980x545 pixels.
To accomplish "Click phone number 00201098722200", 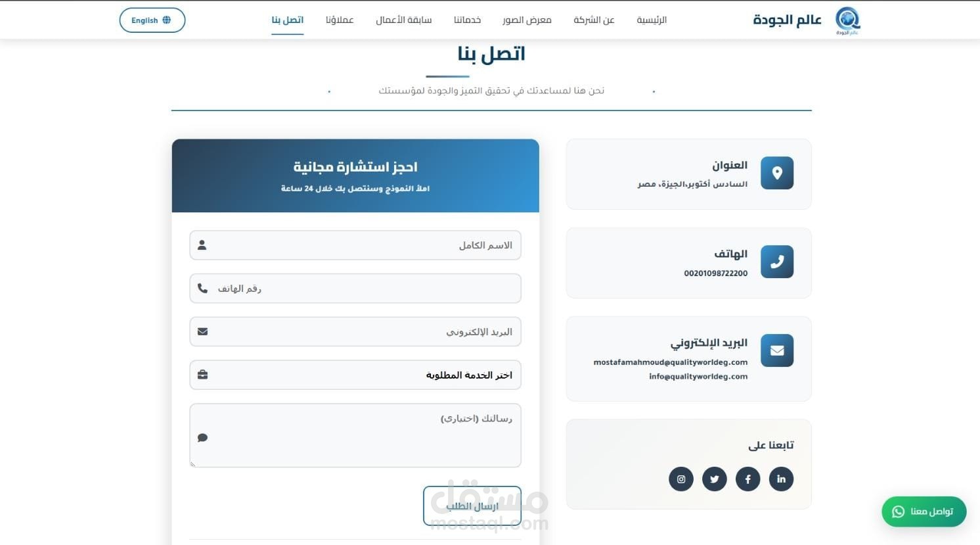I will pyautogui.click(x=715, y=273).
